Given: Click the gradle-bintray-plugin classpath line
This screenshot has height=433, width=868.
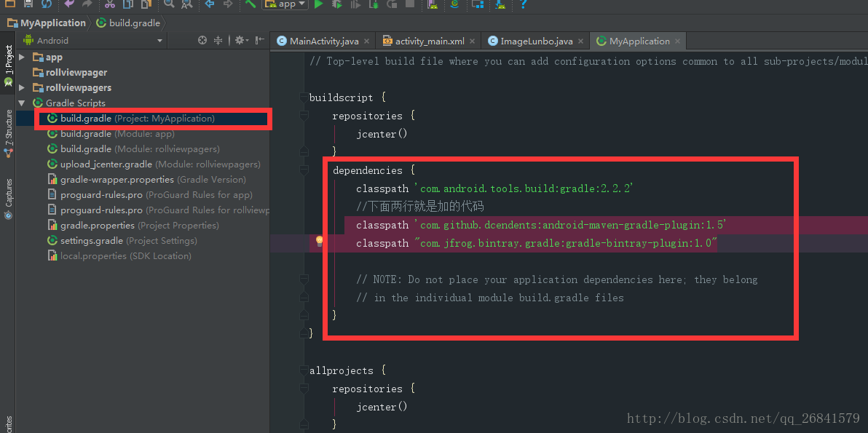Looking at the screenshot, I should [x=537, y=243].
